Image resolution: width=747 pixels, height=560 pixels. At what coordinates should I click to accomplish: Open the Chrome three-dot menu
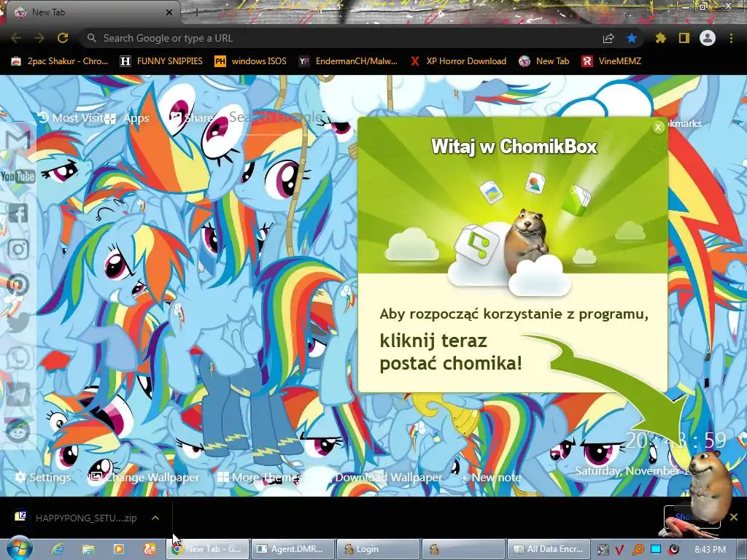(731, 38)
